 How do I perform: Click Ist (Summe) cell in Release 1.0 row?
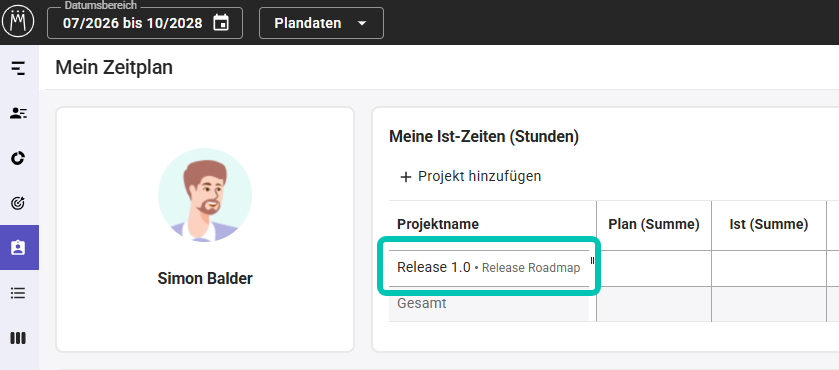[769, 268]
